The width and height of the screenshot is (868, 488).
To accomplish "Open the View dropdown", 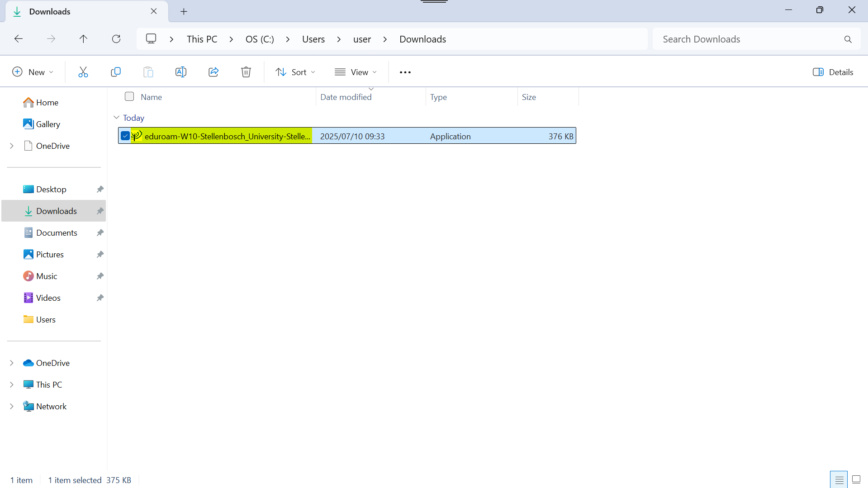I will coord(356,72).
